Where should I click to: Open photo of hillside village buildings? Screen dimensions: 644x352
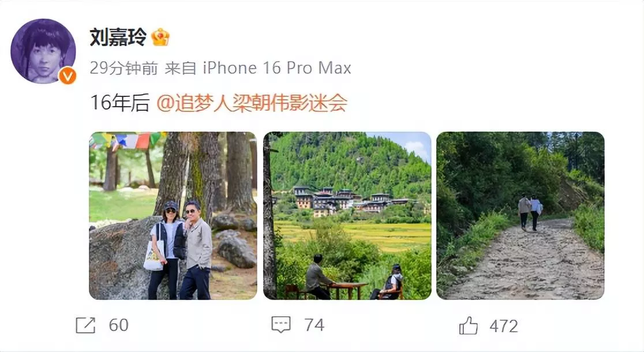tap(347, 216)
